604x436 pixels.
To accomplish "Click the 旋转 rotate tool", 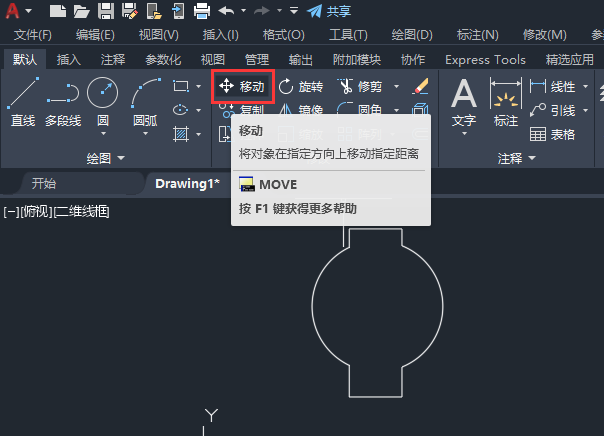I will tap(301, 86).
